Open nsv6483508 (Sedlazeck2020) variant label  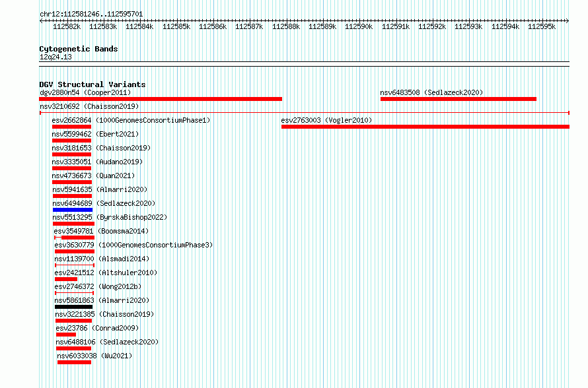pyautogui.click(x=431, y=92)
